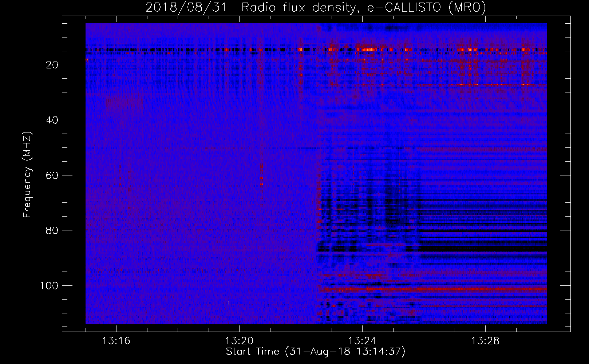Click the 'Start Time (31-Aug-18 13:14:37)' axis label
The width and height of the screenshot is (589, 364).
pyautogui.click(x=316, y=352)
